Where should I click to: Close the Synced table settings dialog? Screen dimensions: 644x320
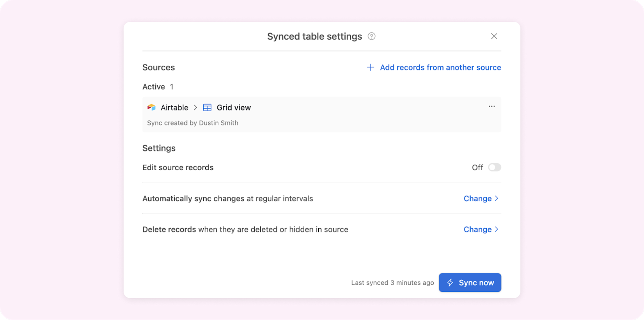tap(494, 36)
